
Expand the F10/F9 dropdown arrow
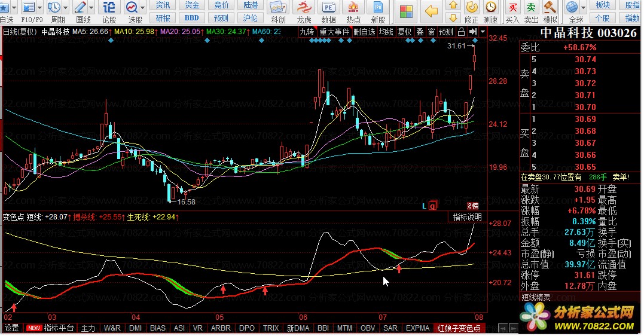point(40,7)
